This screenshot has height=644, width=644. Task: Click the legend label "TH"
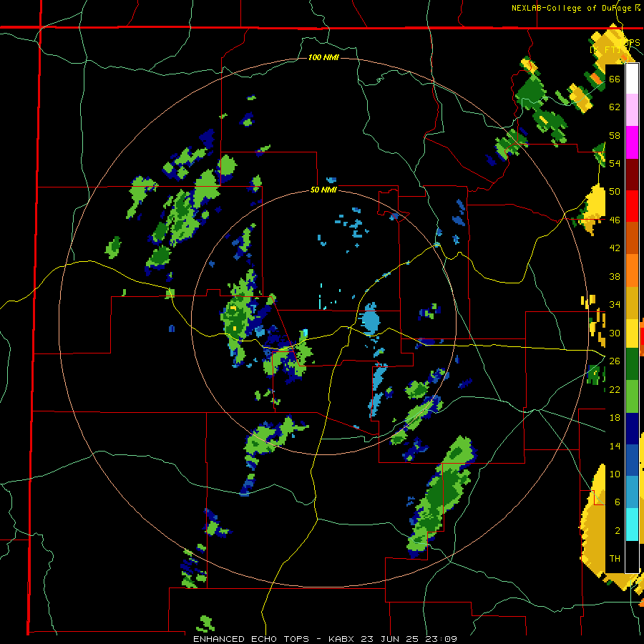coord(615,558)
